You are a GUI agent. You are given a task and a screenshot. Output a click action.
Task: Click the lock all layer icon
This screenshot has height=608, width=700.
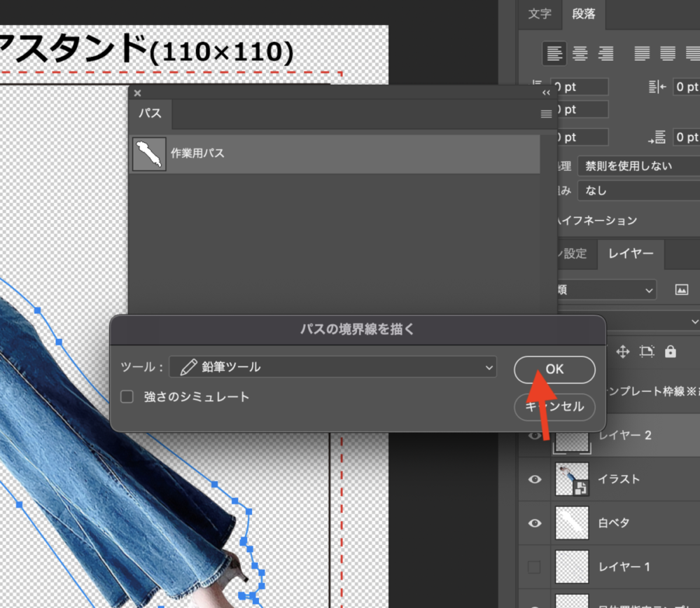point(671,351)
